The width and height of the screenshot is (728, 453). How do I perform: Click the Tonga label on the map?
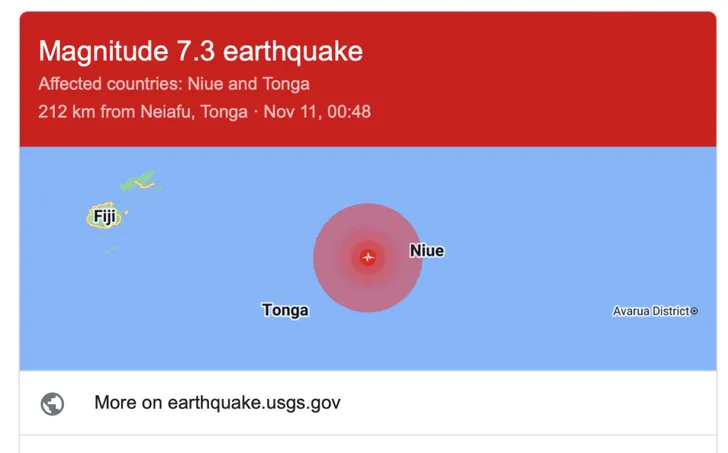coord(285,310)
